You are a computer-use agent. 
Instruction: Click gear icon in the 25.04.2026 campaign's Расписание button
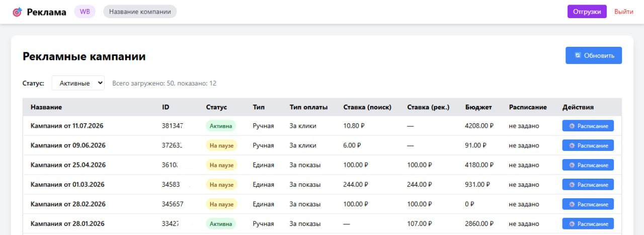572,165
